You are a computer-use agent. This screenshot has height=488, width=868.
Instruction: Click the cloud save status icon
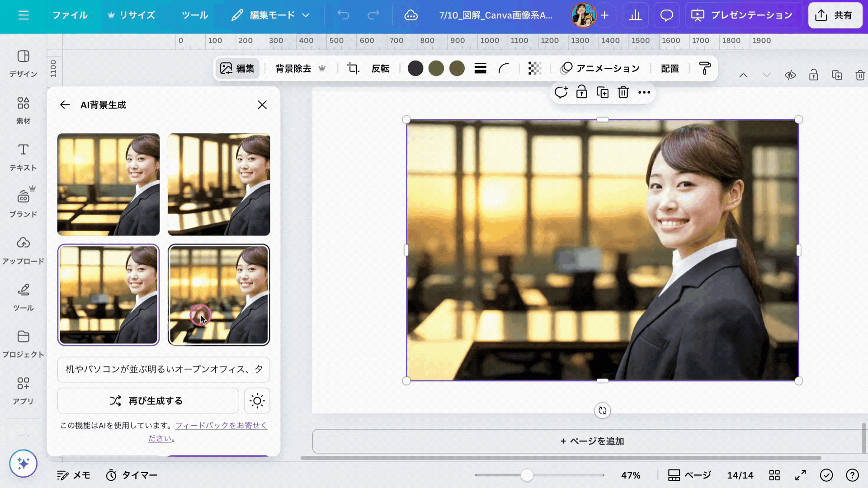pos(410,15)
